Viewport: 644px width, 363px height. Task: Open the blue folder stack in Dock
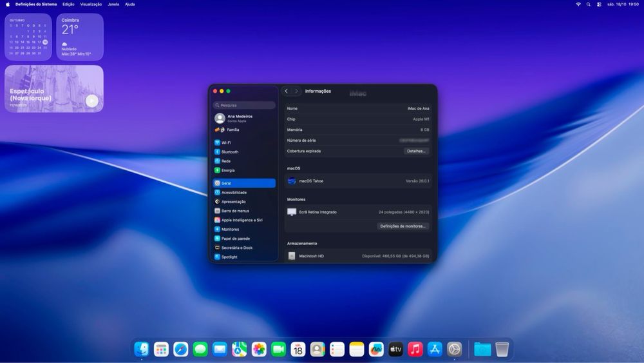click(482, 349)
